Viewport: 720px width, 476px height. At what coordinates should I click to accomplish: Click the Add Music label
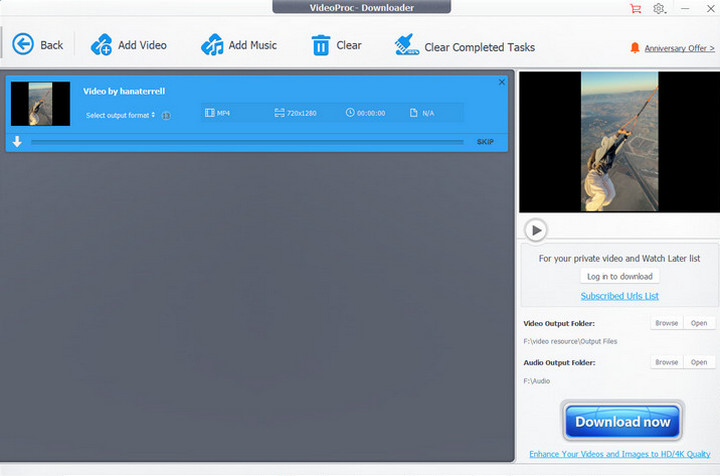[253, 45]
